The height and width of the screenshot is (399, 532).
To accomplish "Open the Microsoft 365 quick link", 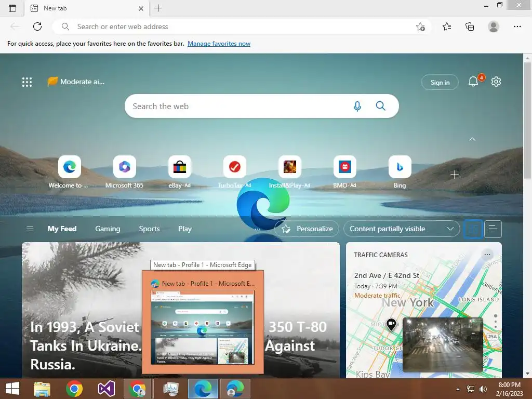I will coord(125,171).
